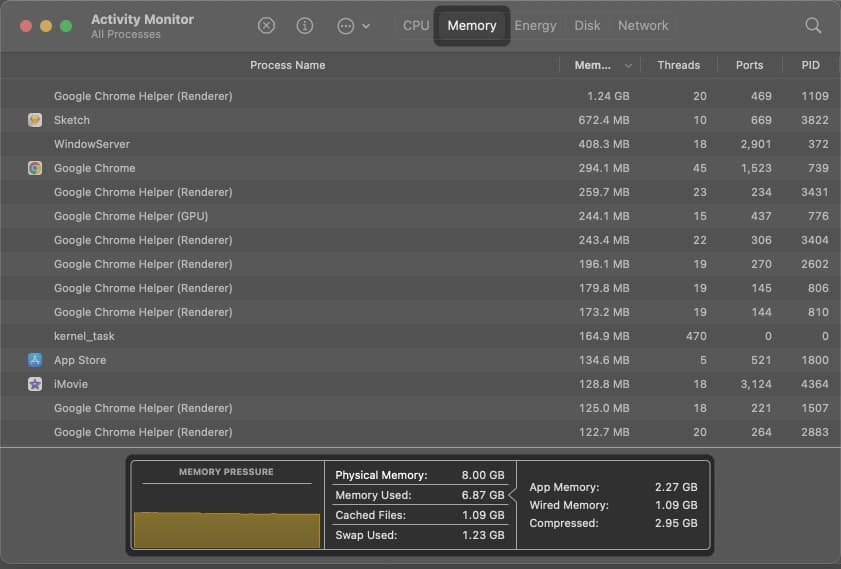
Task: Select the Sketch app icon
Action: click(x=35, y=120)
